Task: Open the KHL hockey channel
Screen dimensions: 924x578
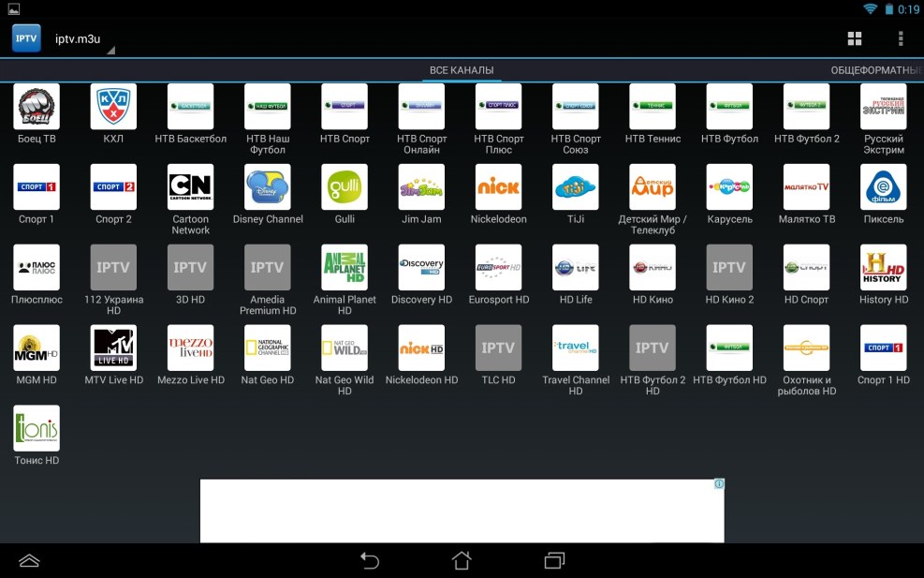Action: tap(113, 107)
